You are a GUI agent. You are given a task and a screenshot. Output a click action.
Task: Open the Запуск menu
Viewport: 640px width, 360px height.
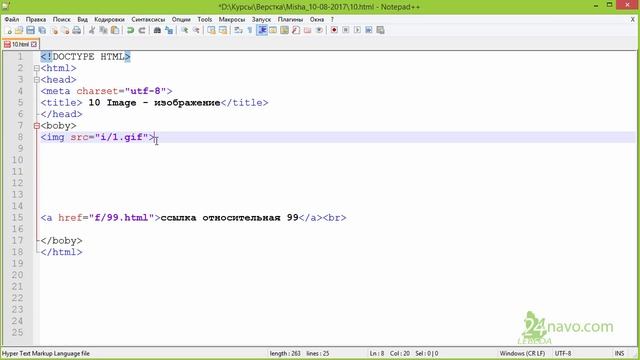click(261, 19)
